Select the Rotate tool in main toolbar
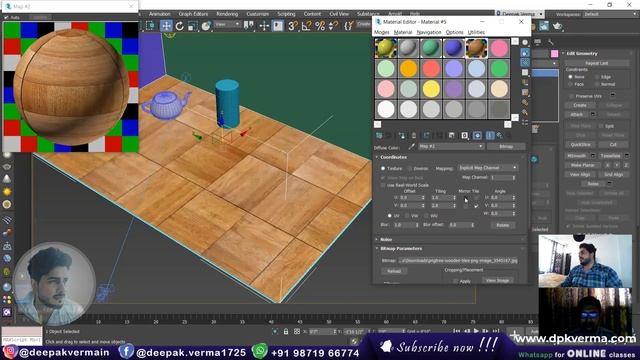Viewport: 640px width, 360px height. [180, 26]
